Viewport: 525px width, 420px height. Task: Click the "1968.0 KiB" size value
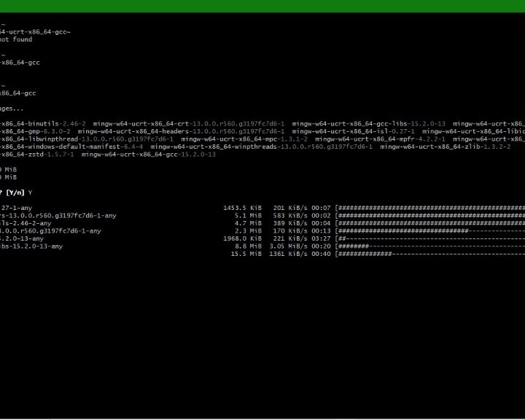242,239
